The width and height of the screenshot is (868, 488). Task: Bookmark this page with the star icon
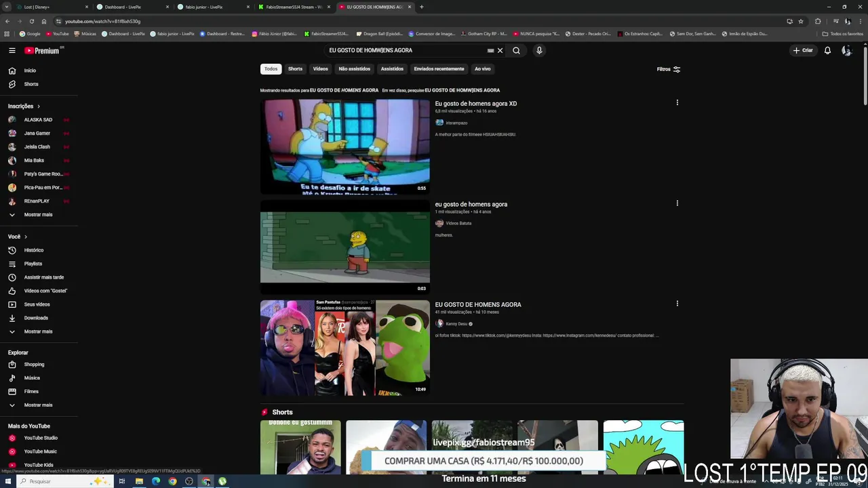point(801,21)
